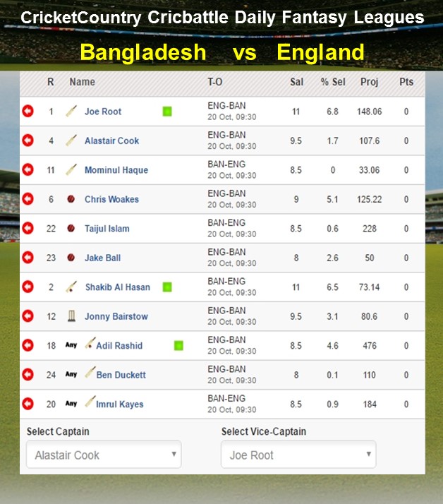Open Jake Ball player link
The height and width of the screenshot is (504, 443).
coord(103,258)
